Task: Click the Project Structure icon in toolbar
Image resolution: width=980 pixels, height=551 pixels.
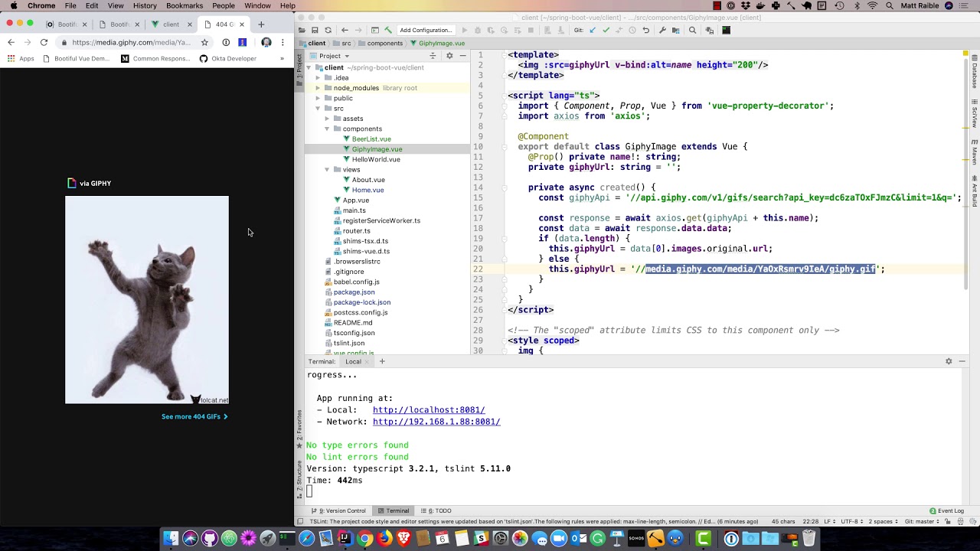Action: pos(676,31)
